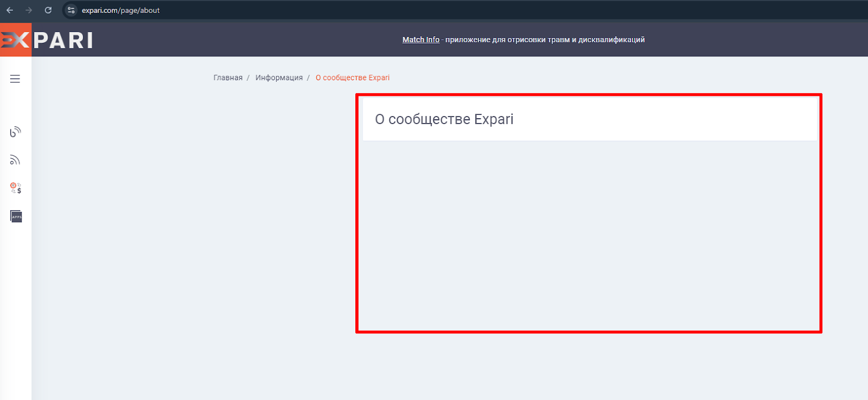Open the Информация breadcrumb link
Screen dimensions: 868x400
(279, 78)
